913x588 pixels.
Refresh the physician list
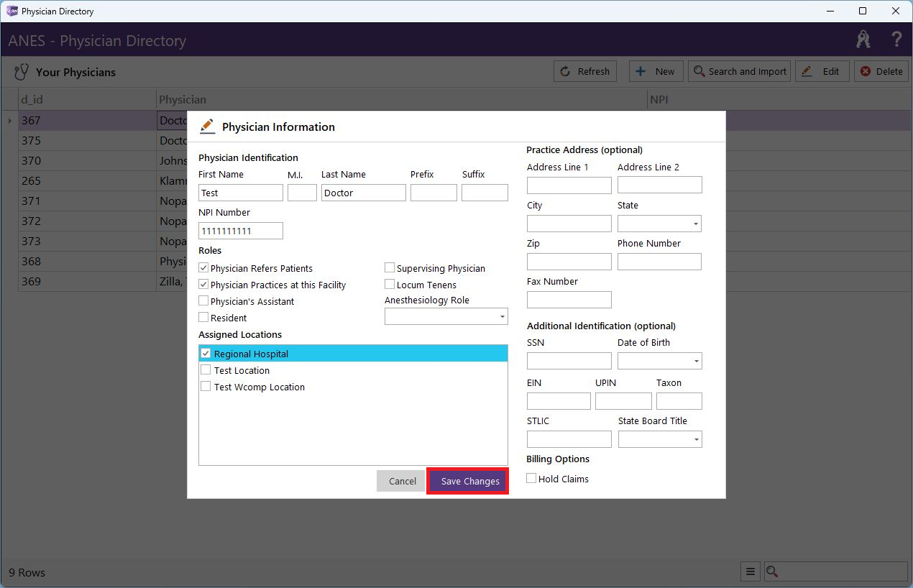point(585,71)
